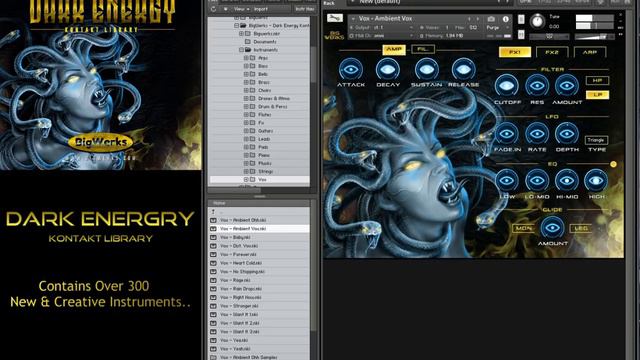Click the DECAY knob
640x360 pixels.
pos(387,69)
